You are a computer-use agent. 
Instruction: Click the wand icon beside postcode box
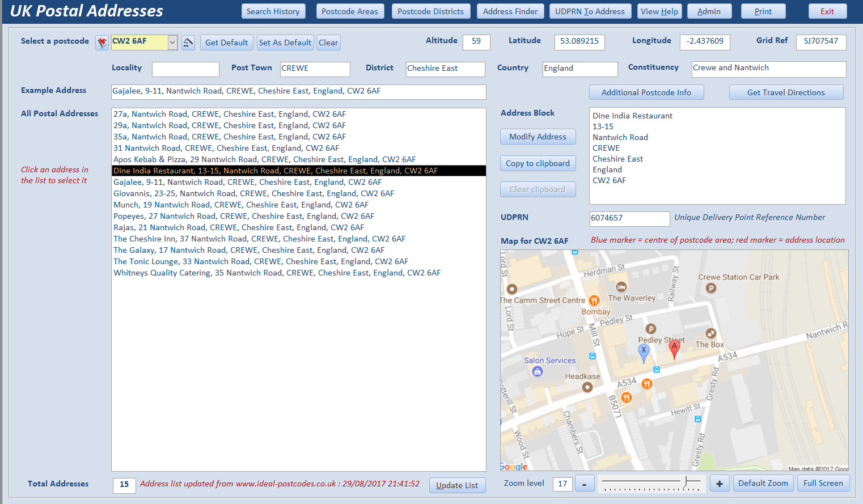tap(188, 43)
